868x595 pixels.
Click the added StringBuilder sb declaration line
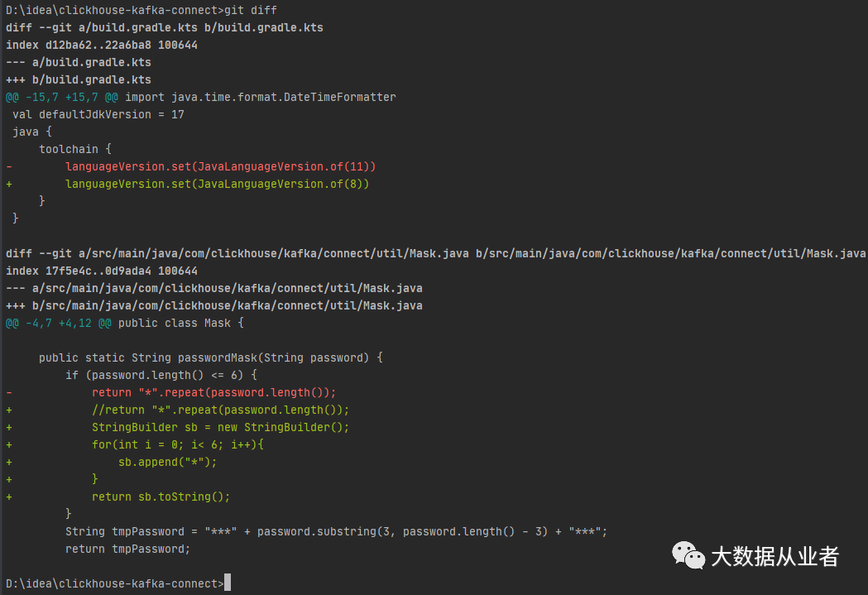coord(220,427)
